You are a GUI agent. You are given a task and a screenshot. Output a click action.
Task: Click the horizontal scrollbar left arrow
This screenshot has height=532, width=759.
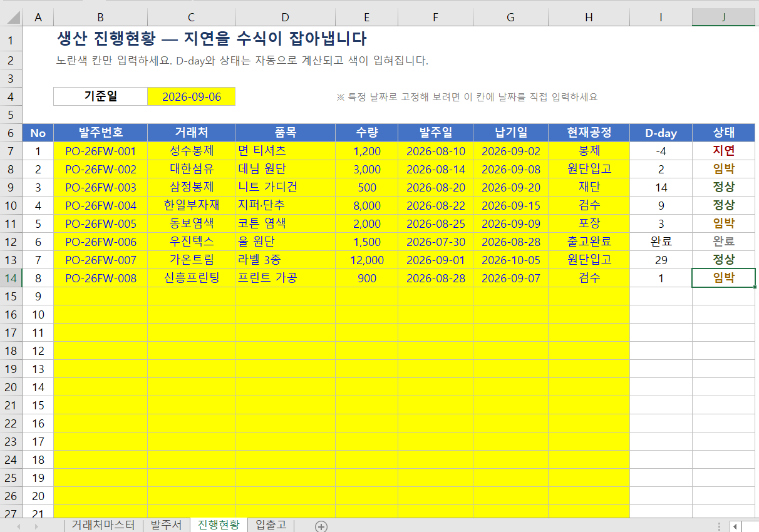[736, 526]
